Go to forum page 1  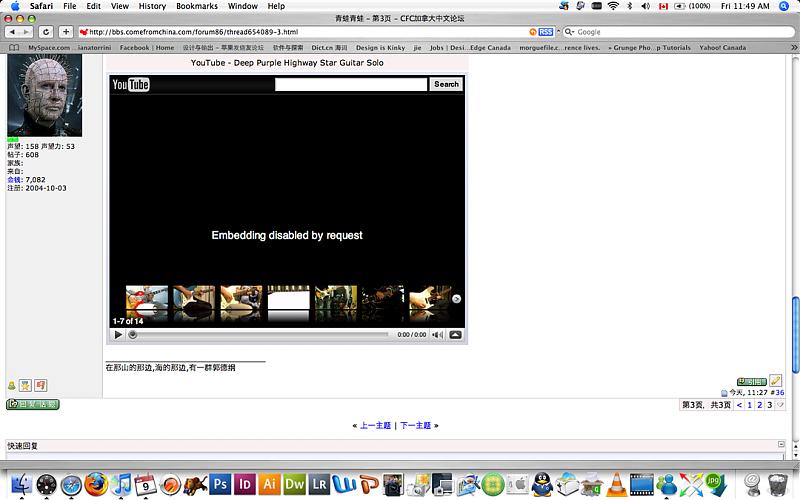[749, 405]
